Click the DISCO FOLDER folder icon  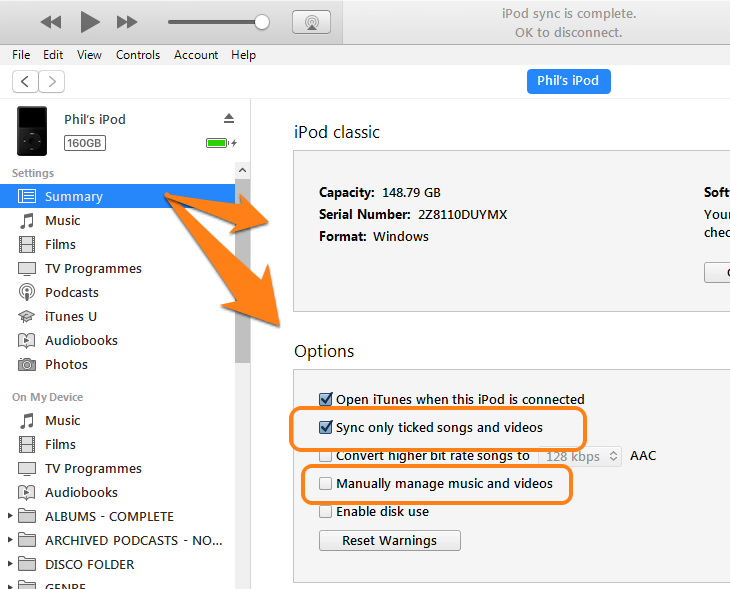click(x=27, y=564)
